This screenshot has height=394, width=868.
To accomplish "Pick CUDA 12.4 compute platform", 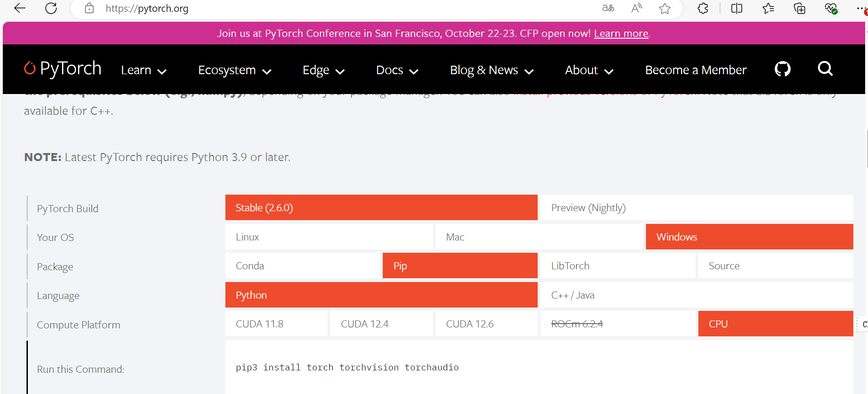I will pyautogui.click(x=381, y=324).
